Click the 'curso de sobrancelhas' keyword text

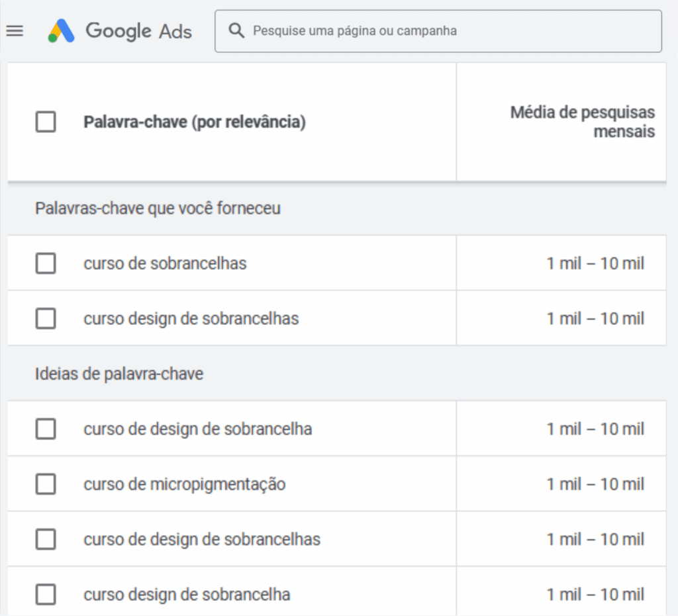coord(165,263)
